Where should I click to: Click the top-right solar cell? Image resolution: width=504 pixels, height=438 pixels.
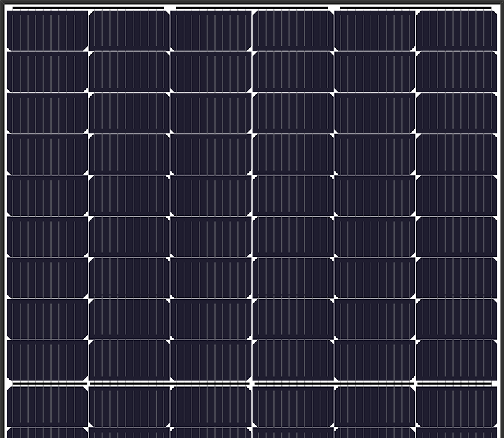click(457, 30)
